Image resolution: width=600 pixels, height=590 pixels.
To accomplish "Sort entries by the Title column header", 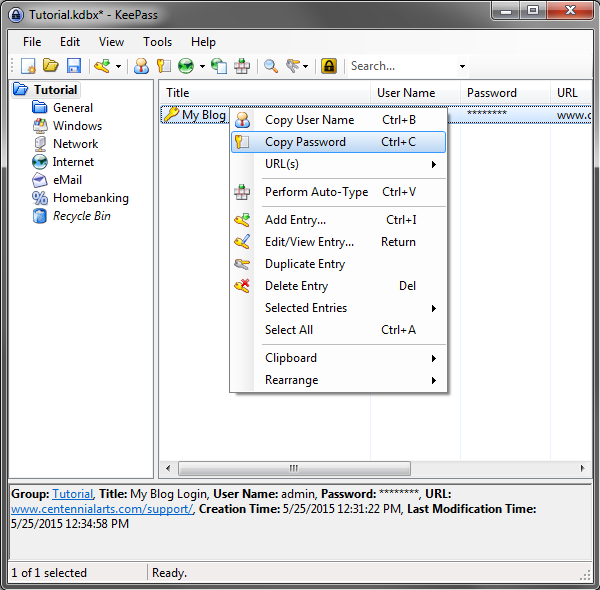I will (265, 93).
